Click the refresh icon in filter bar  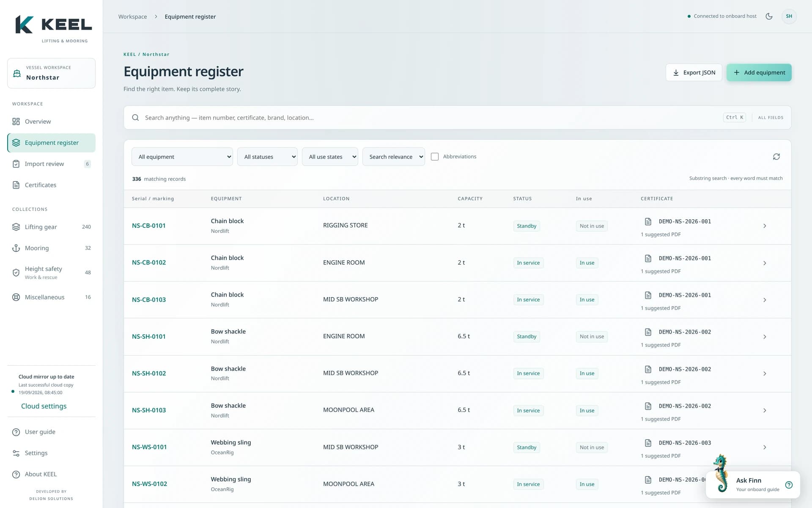(x=776, y=157)
